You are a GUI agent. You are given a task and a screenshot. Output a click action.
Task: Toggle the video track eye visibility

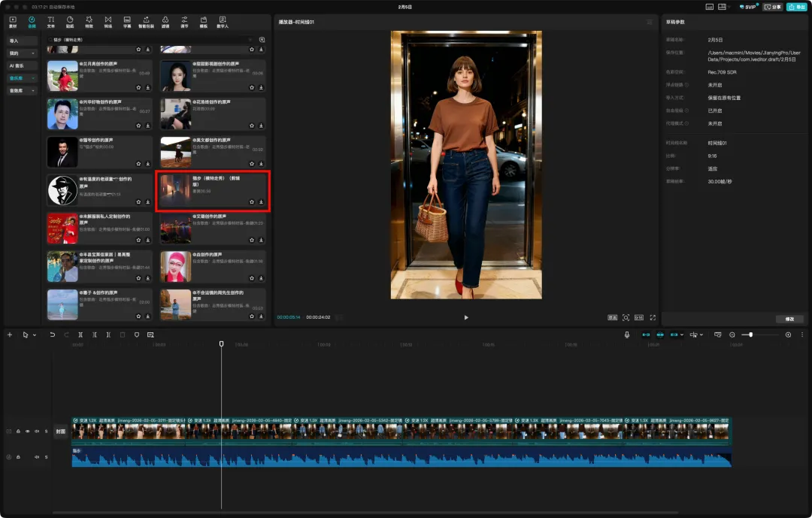28,432
